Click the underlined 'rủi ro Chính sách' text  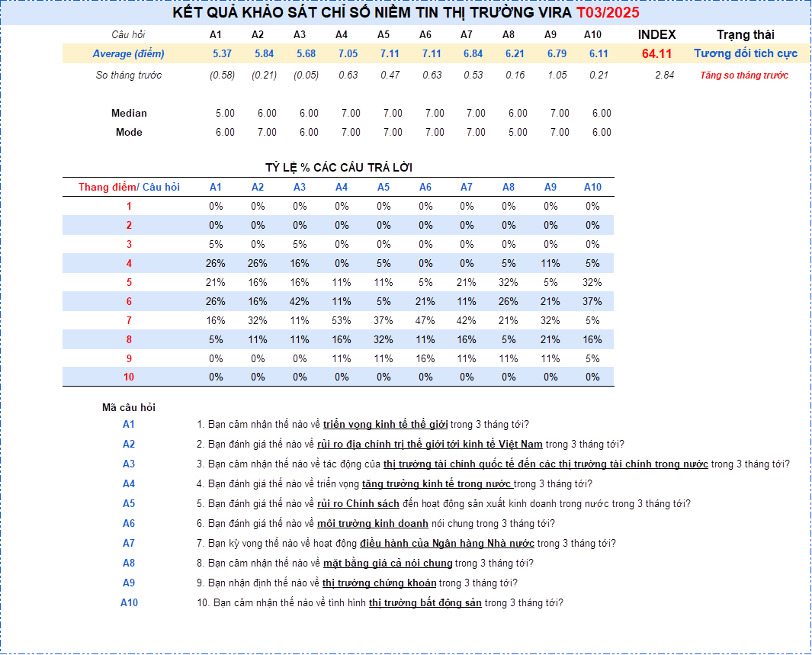[x=358, y=504]
